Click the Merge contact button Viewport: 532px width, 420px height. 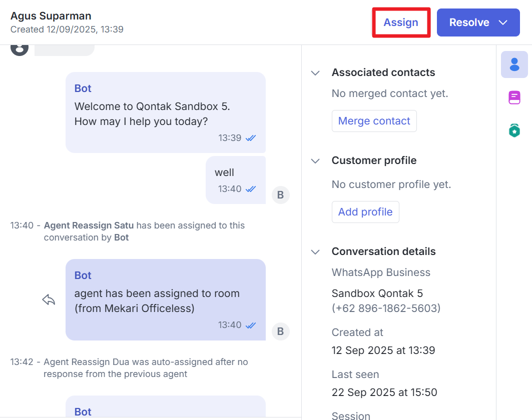tap(374, 121)
